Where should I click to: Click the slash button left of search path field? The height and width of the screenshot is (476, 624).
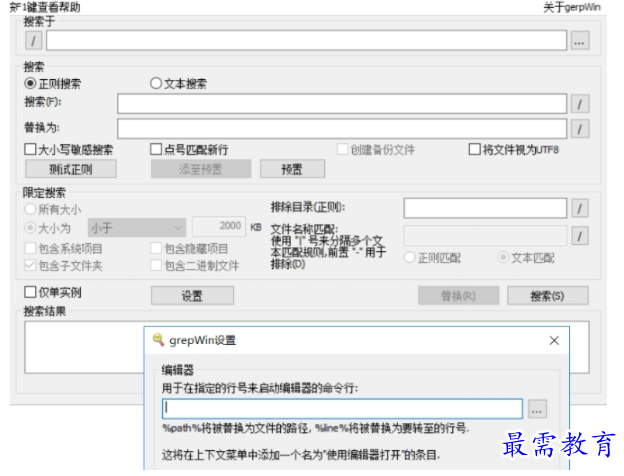click(x=33, y=40)
